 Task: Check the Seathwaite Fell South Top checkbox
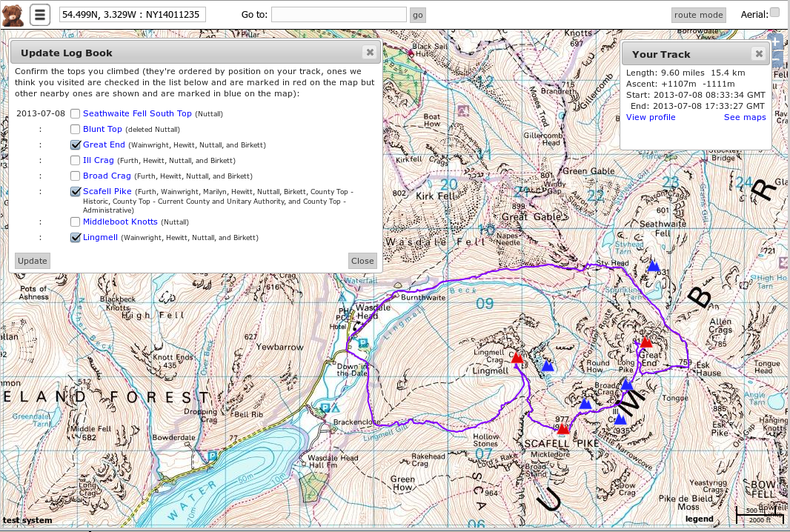point(75,114)
